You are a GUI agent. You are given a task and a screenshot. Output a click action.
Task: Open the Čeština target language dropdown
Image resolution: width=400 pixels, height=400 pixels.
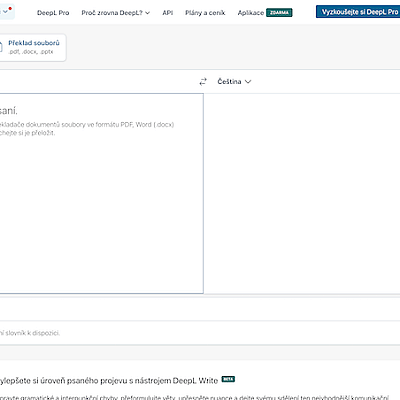click(x=234, y=82)
